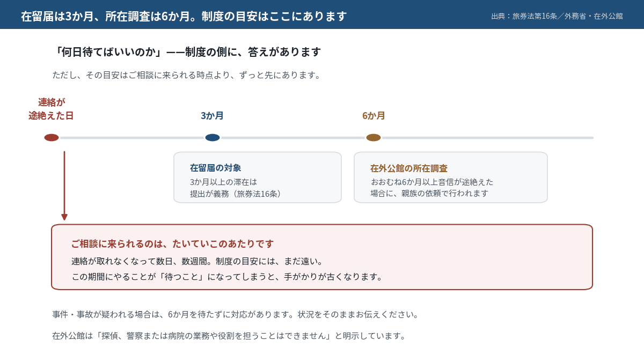Click the 在外公館の所在調査 card heading
Image resolution: width=644 pixels, height=362 pixels.
tap(409, 168)
